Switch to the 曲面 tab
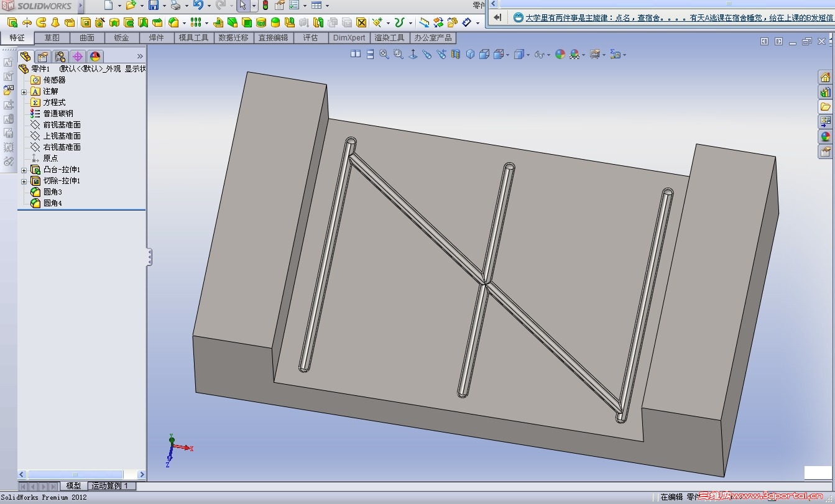This screenshot has height=504, width=835. tap(87, 38)
